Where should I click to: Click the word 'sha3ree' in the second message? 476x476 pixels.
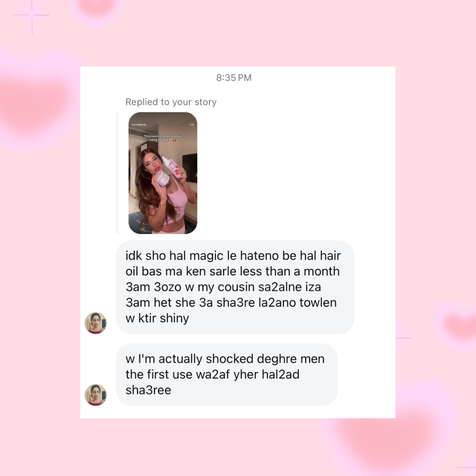pyautogui.click(x=148, y=390)
